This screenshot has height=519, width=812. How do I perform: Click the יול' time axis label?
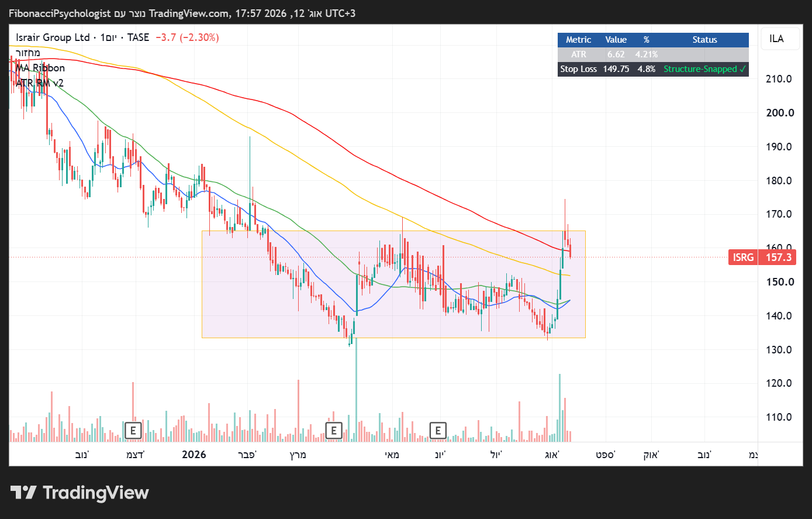(496, 455)
